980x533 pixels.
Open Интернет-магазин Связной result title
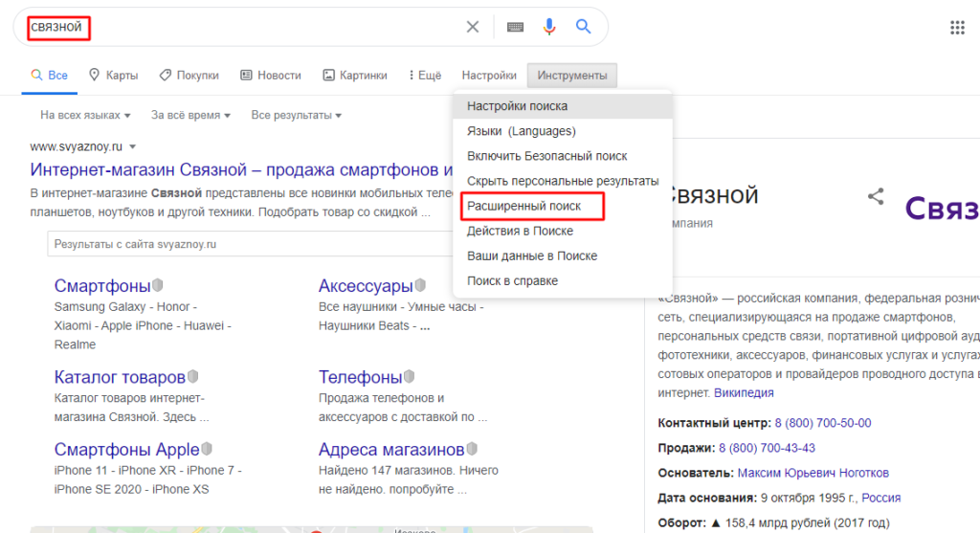click(x=241, y=170)
